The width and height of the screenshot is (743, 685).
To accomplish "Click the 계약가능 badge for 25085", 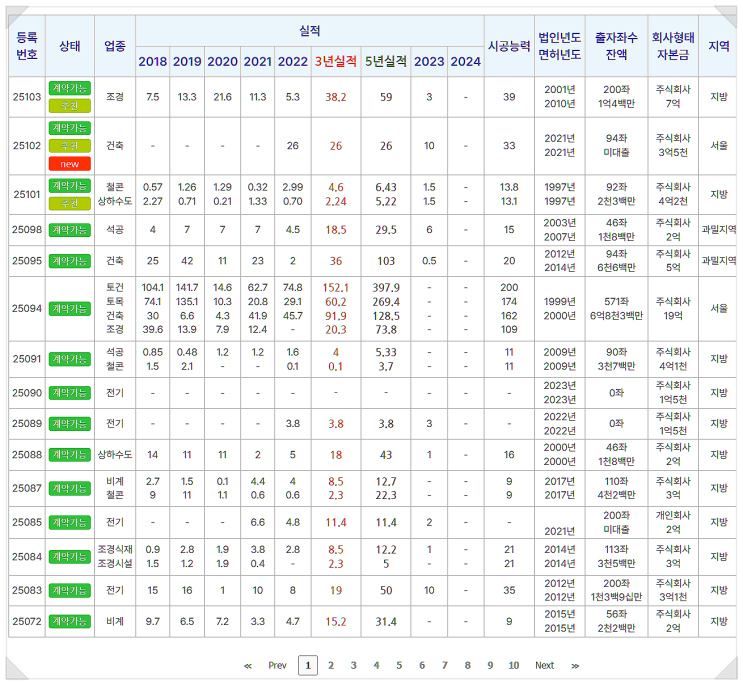I will tap(70, 523).
